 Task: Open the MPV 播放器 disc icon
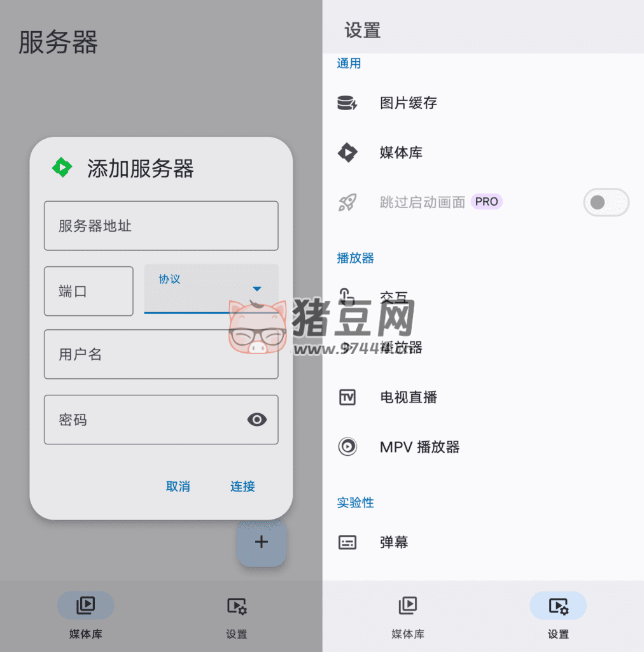click(x=347, y=446)
